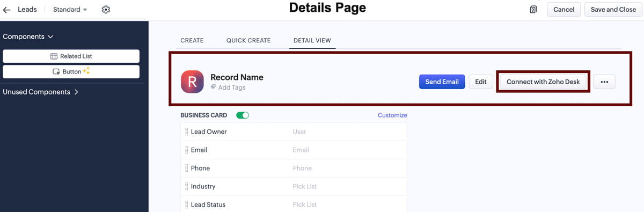644x212 pixels.
Task: Click the back arrow next to Leads
Action: (6, 10)
